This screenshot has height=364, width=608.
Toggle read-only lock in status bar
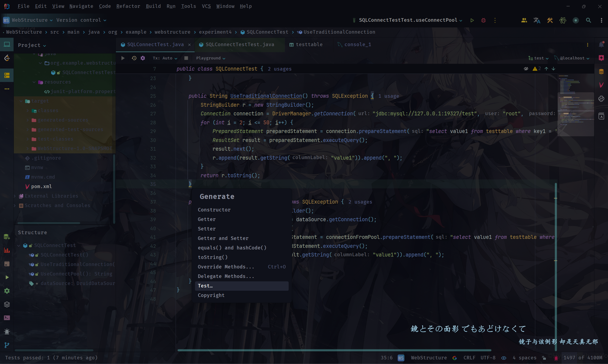(544, 358)
